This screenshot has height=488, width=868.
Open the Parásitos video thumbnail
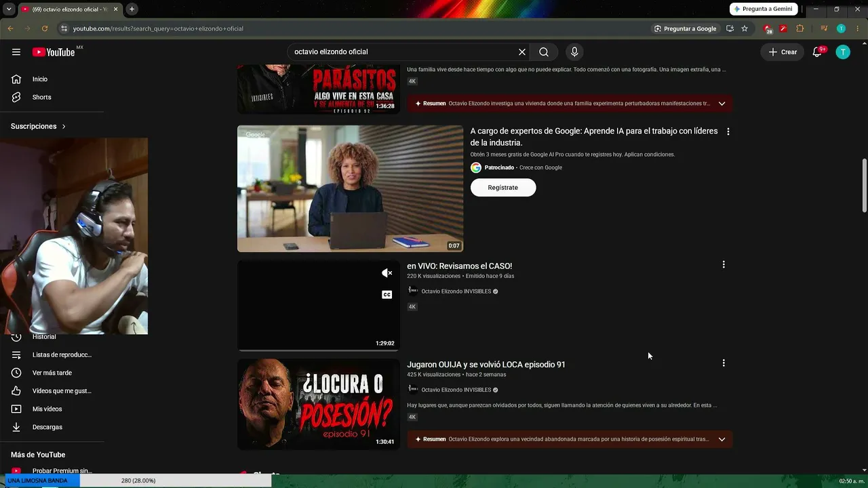click(x=318, y=89)
